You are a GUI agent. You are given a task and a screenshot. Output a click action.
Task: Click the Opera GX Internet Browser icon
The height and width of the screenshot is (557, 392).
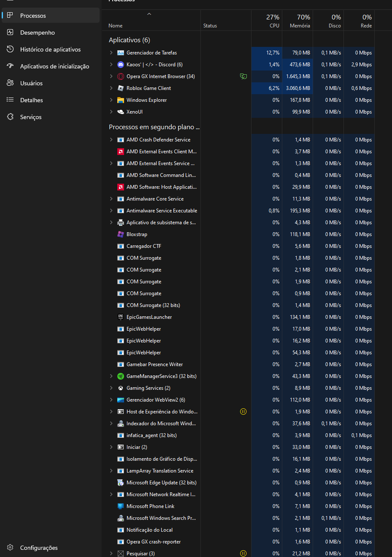(121, 76)
